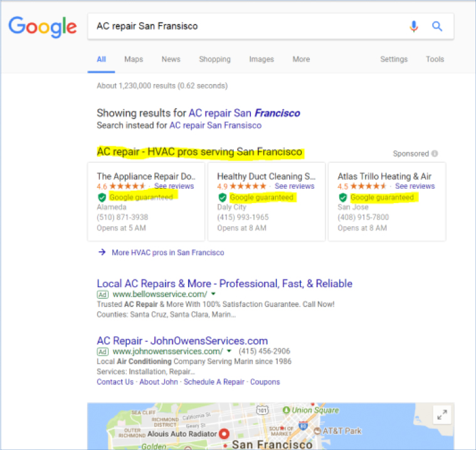The height and width of the screenshot is (450, 476).
Task: Click the Union Square map marker
Action: point(286,410)
